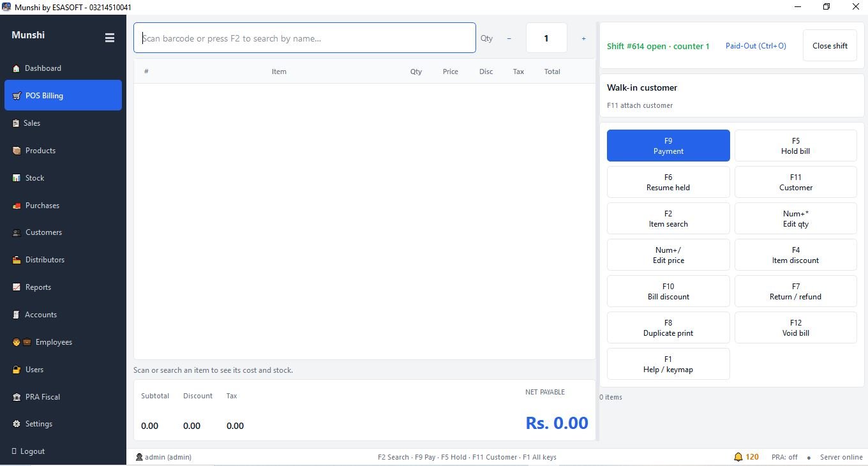The width and height of the screenshot is (868, 466).
Task: Click F4 Item discount button
Action: coord(795,255)
